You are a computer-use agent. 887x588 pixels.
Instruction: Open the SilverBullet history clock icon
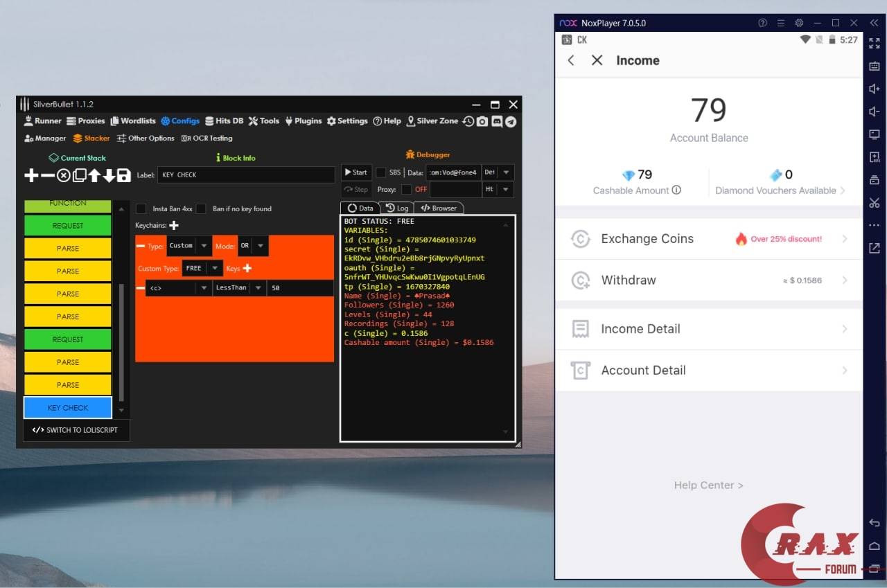pos(468,121)
